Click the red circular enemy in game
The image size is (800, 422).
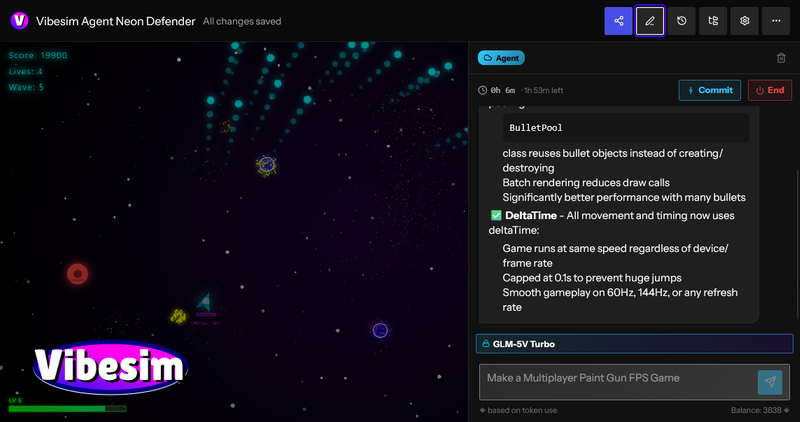pos(78,274)
